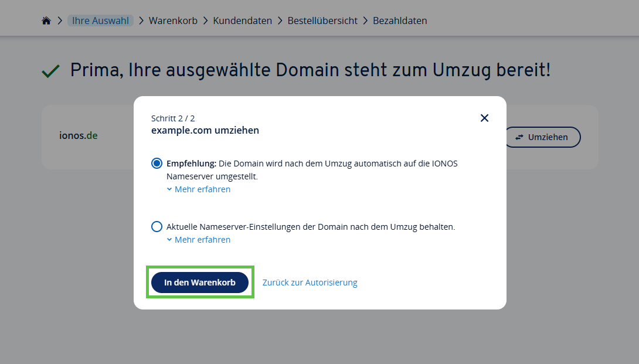Screen dimensions: 639x364
Task: Navigate to Bezahldaten in the breadcrumb
Action: (x=399, y=20)
